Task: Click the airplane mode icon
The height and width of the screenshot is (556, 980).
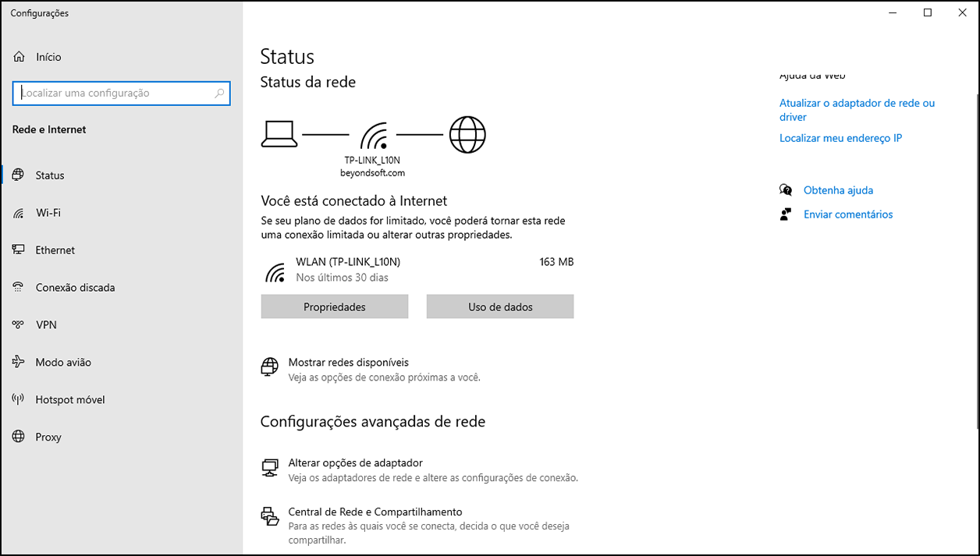Action: coord(19,363)
